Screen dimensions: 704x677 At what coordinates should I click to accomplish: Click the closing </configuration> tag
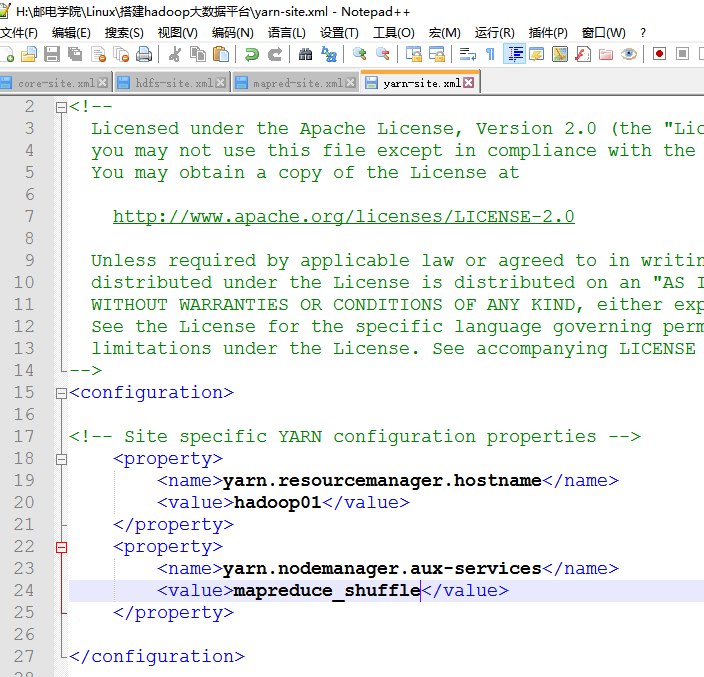tap(157, 657)
